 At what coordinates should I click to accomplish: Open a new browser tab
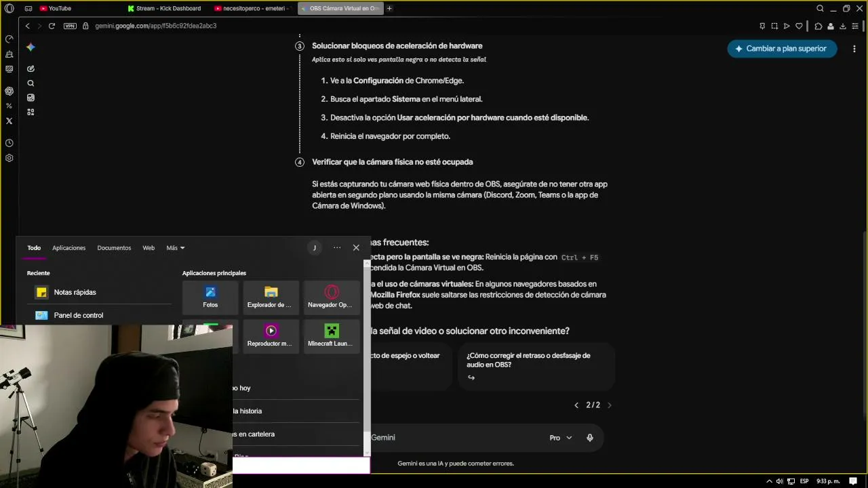click(389, 9)
